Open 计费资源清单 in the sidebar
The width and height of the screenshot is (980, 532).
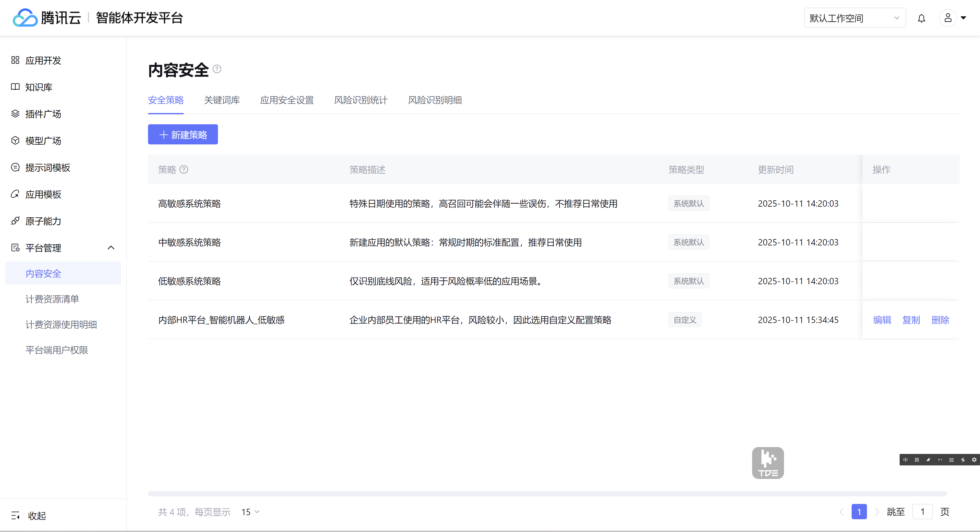click(x=52, y=299)
